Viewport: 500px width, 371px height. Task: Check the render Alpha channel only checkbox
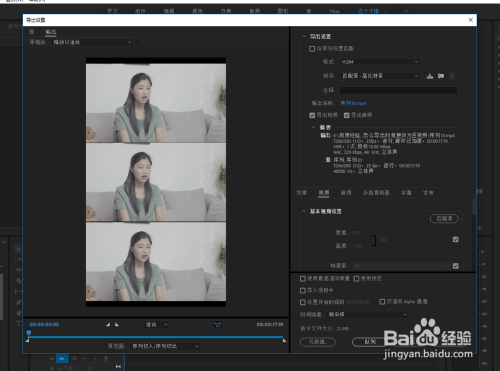(382, 302)
